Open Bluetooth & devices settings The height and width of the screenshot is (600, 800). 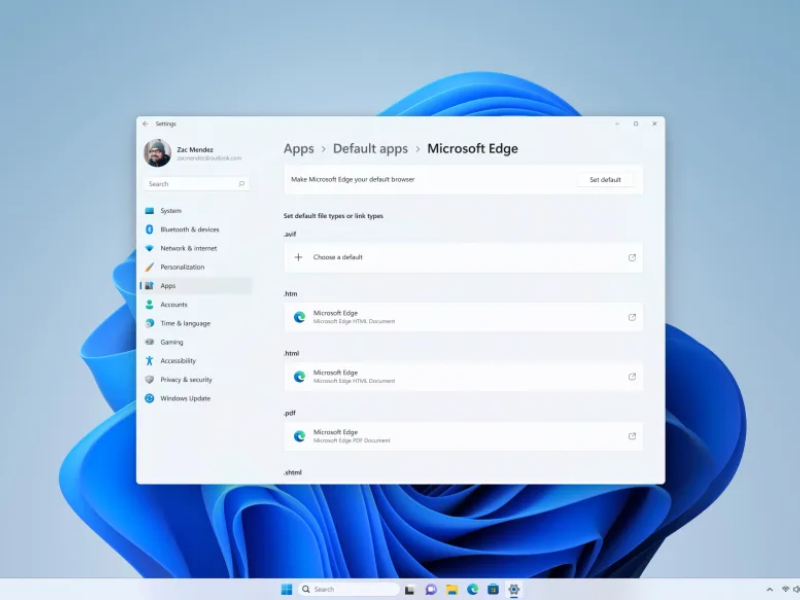(190, 229)
